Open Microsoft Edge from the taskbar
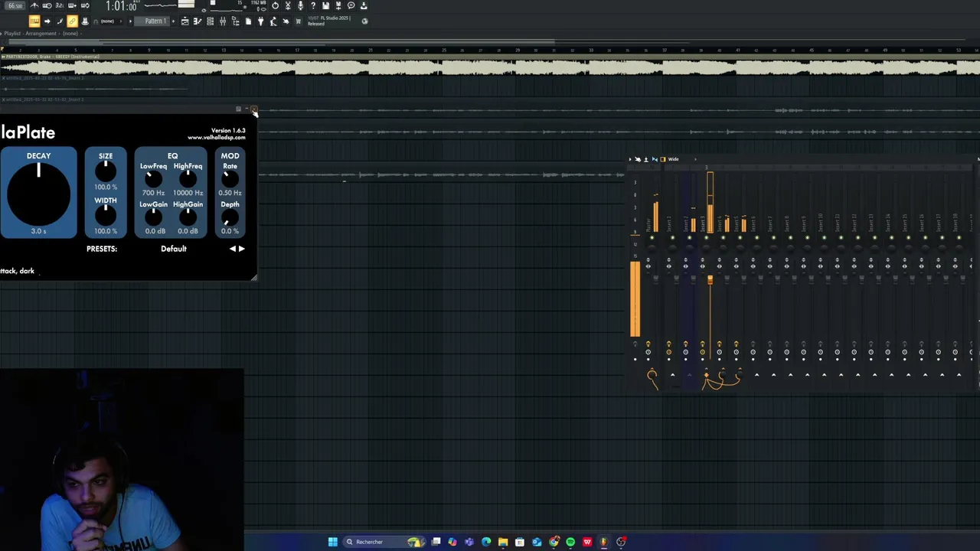 pyautogui.click(x=486, y=542)
